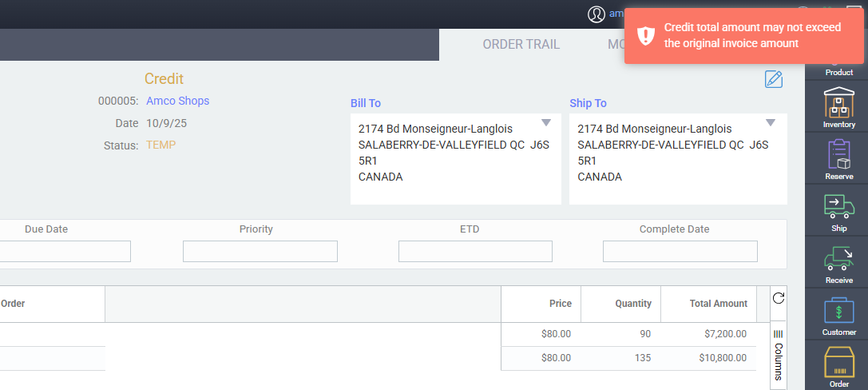This screenshot has width=868, height=390.
Task: Open the Reserve sidebar icon
Action: pos(838,157)
